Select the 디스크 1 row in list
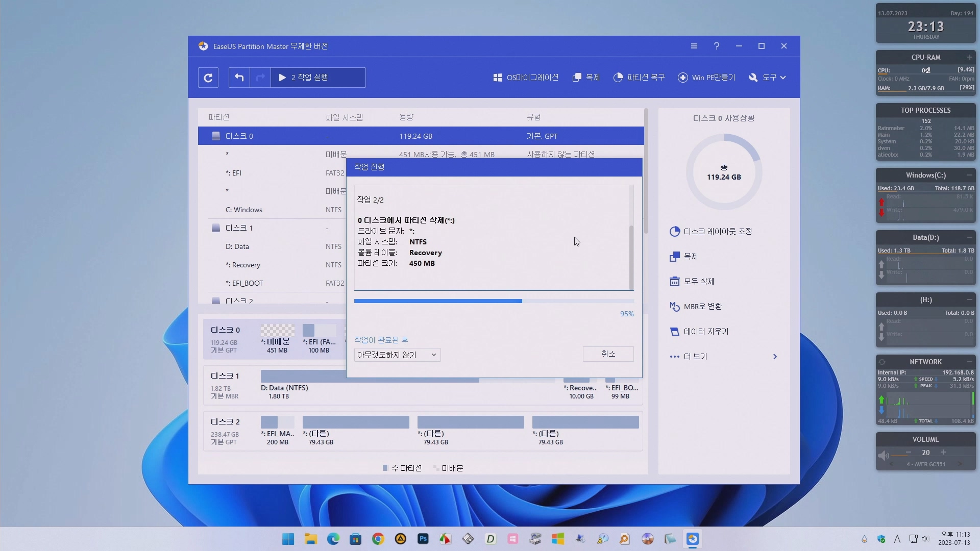This screenshot has width=980, height=551. click(x=272, y=228)
